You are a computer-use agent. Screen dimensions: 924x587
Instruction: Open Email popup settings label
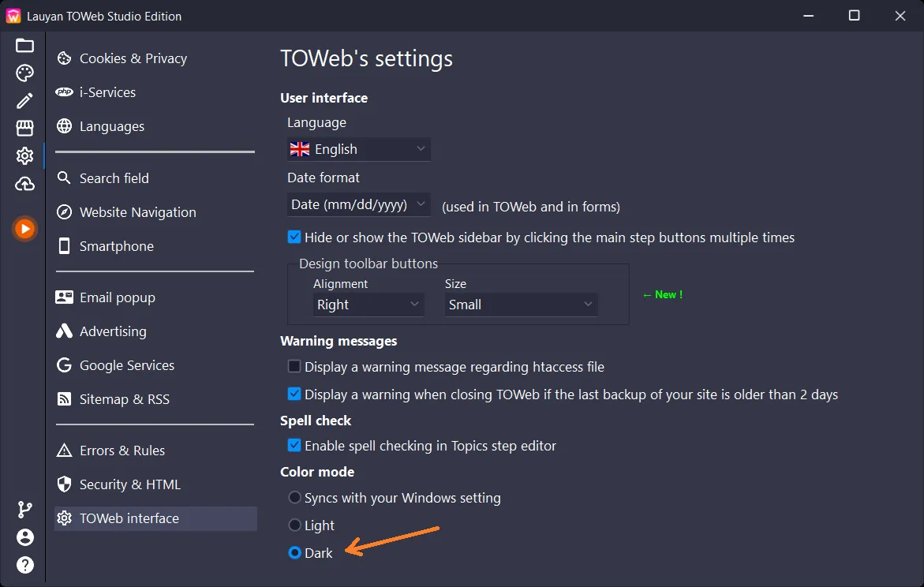[118, 297]
